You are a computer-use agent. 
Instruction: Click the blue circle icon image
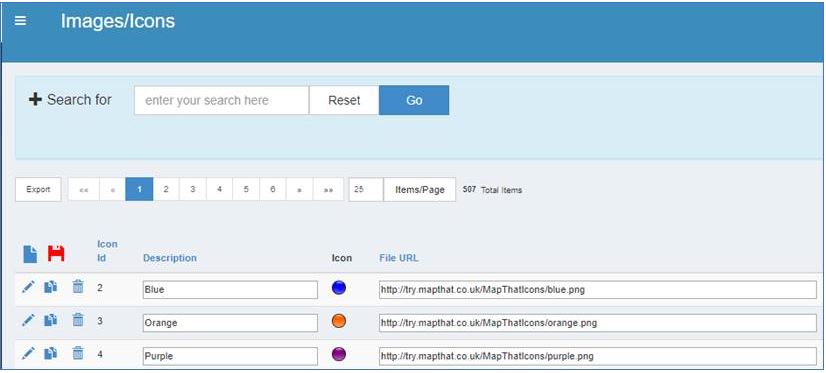[339, 288]
